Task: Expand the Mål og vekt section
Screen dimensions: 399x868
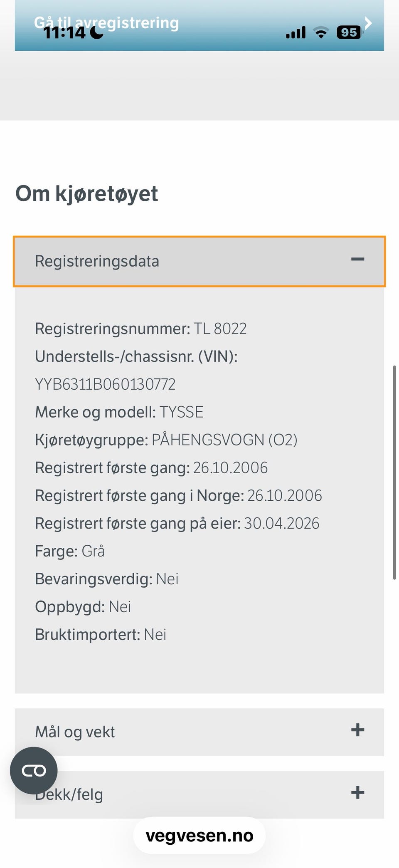Action: (199, 732)
